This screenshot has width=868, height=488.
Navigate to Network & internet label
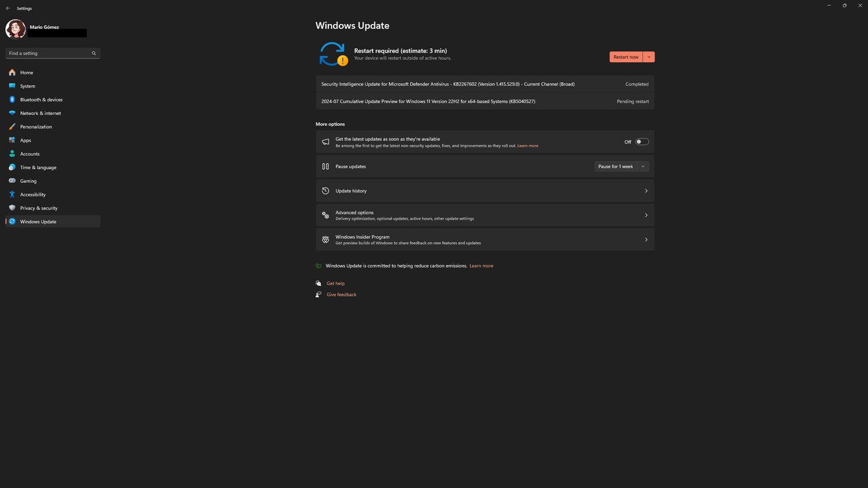tap(41, 113)
